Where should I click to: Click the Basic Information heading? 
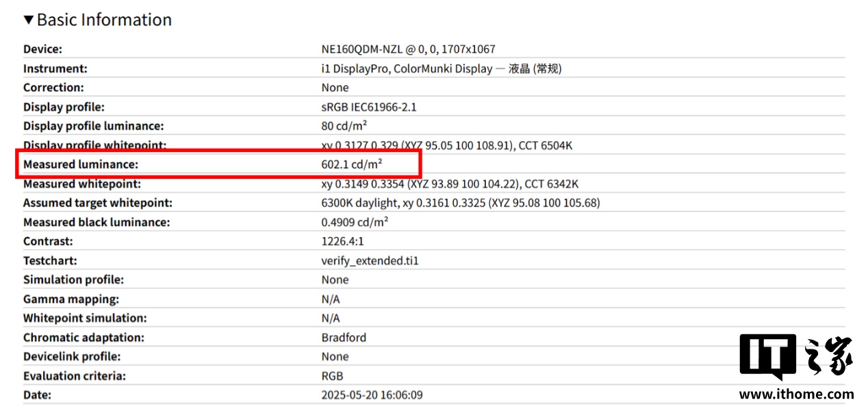tap(104, 20)
